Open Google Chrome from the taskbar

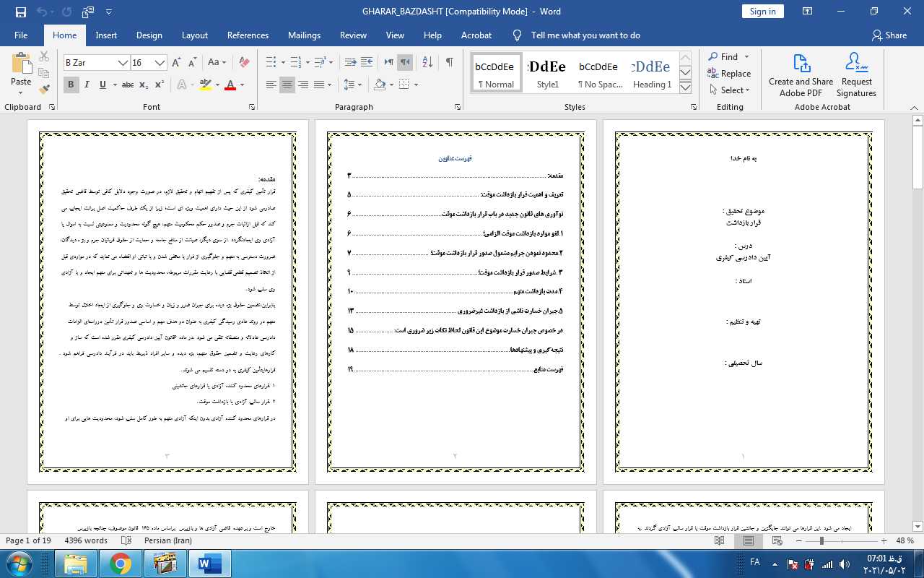tap(121, 564)
